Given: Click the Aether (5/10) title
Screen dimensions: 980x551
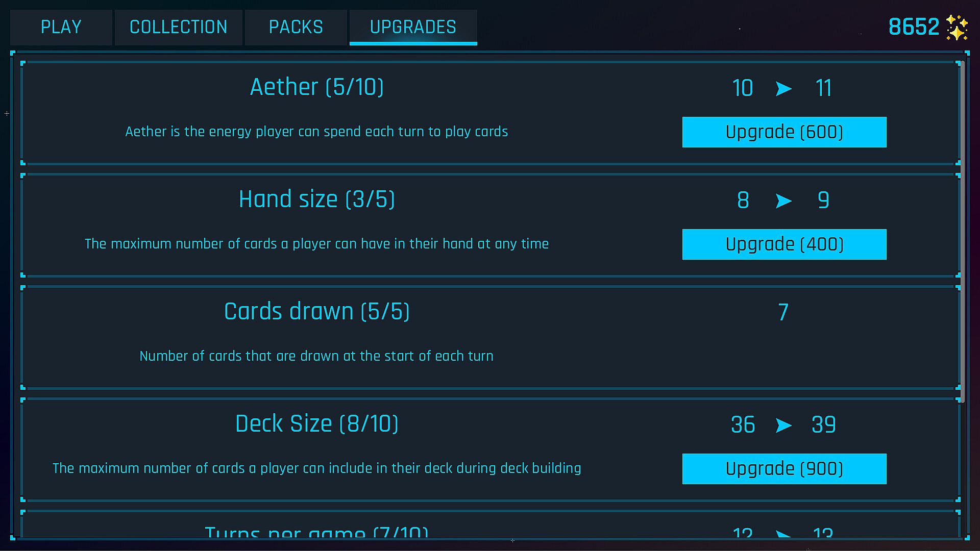Looking at the screenshot, I should coord(316,87).
